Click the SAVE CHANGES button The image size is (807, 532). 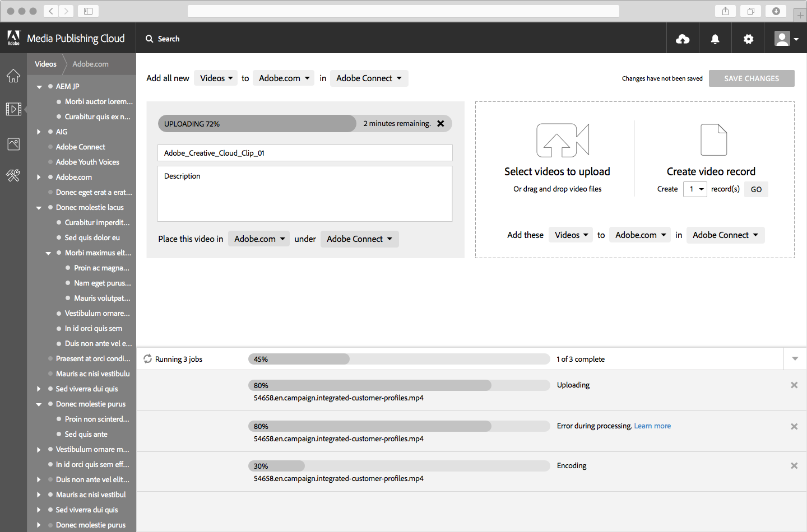[x=752, y=78]
